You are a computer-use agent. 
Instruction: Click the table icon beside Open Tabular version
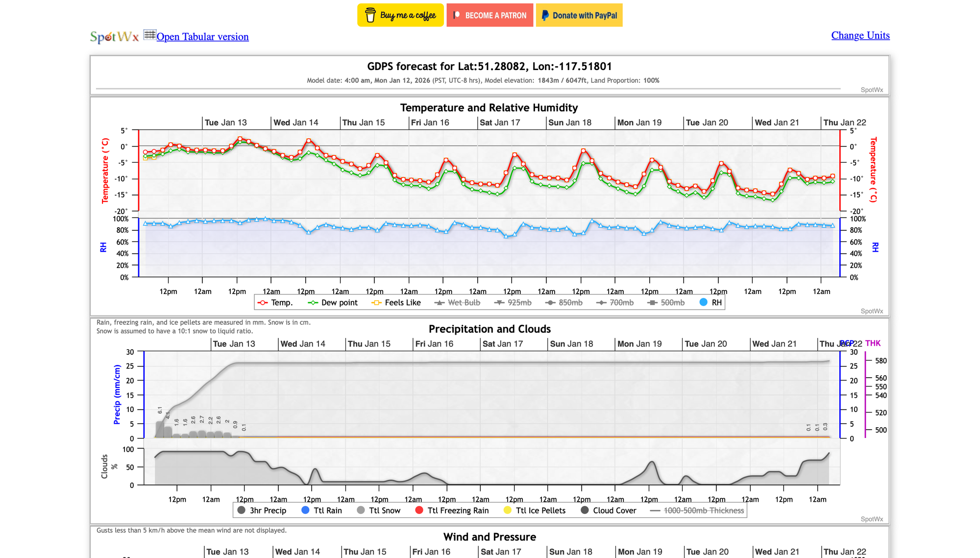point(149,35)
